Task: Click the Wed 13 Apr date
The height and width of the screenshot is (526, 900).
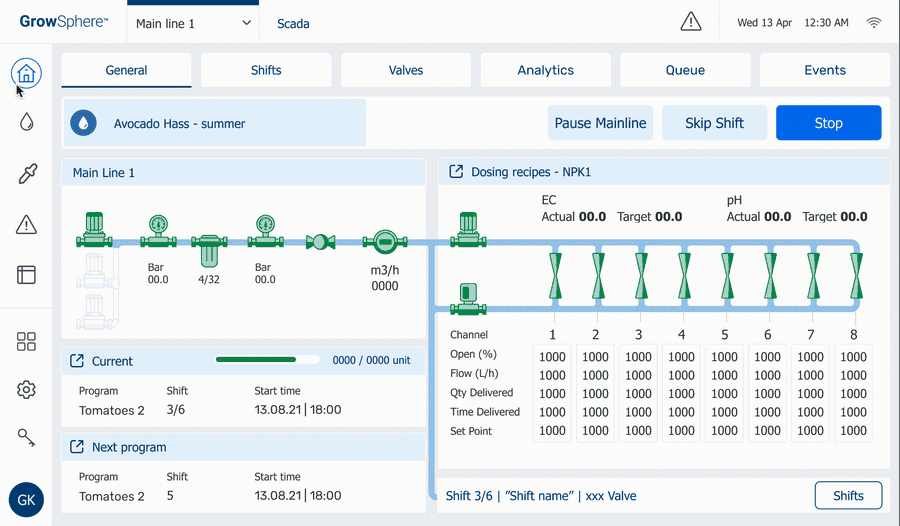Action: (x=764, y=23)
